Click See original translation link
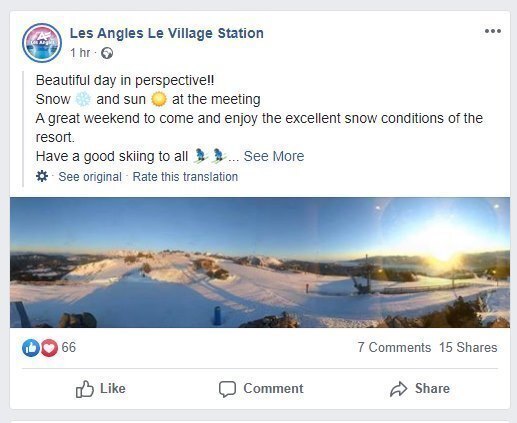This screenshot has width=517, height=423. coord(90,177)
